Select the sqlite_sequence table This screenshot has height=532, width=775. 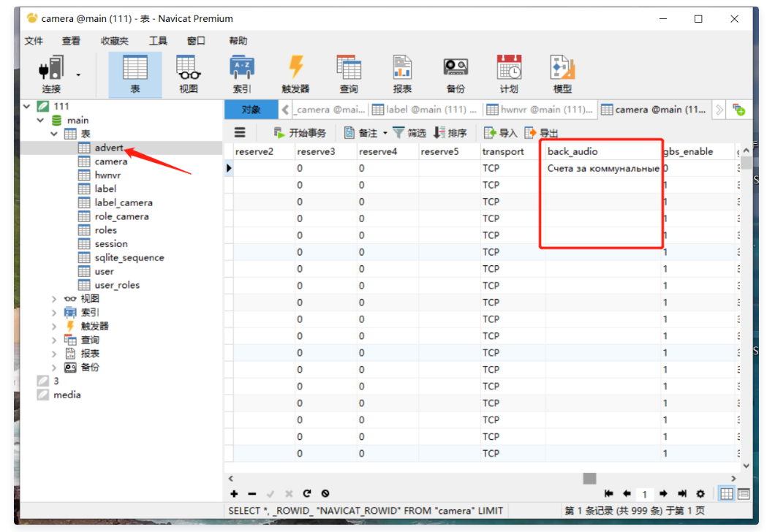click(129, 257)
